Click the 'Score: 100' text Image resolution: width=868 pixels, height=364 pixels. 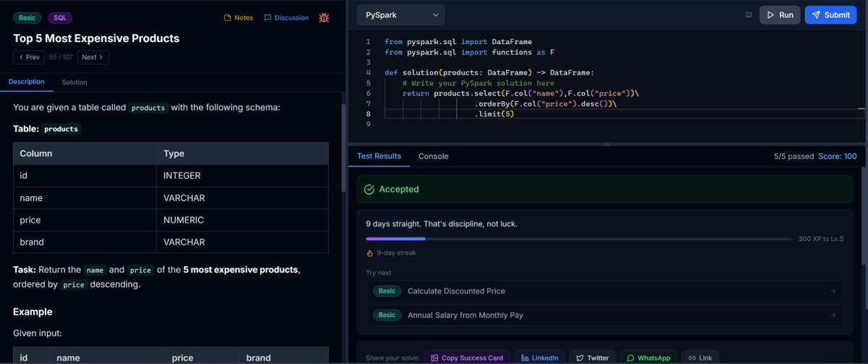[838, 156]
